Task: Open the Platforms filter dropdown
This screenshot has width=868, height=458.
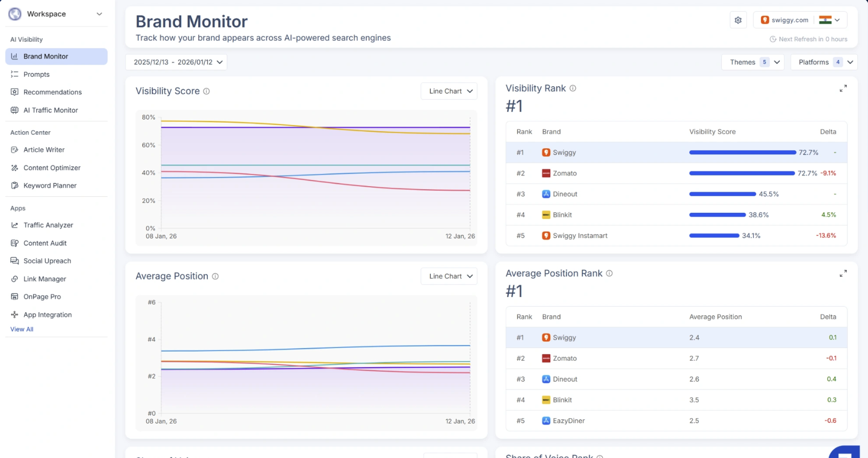Action: 824,62
